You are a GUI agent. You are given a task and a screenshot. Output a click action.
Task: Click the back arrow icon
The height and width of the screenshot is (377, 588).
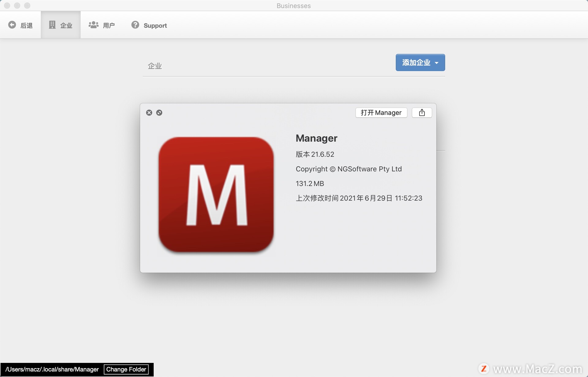(x=12, y=25)
